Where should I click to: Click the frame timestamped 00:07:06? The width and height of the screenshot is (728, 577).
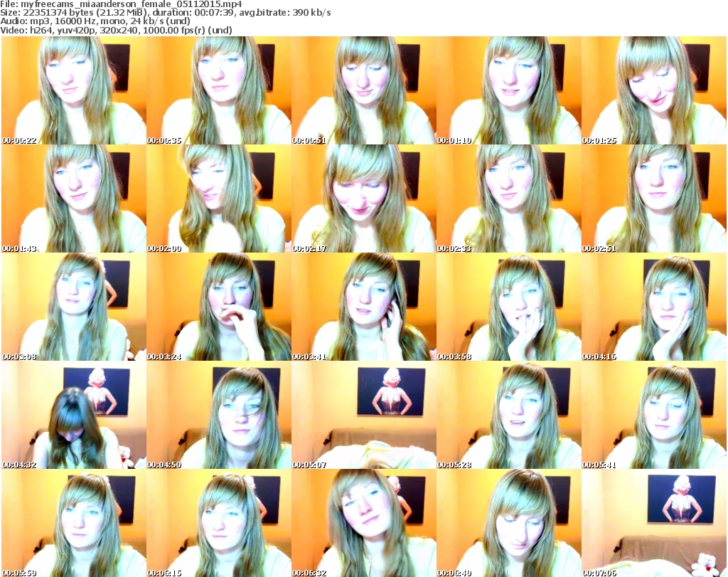[x=654, y=523]
